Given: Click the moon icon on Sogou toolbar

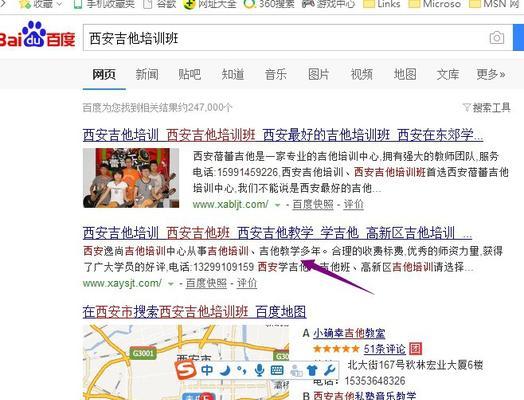Looking at the screenshot, I should click(x=226, y=370).
